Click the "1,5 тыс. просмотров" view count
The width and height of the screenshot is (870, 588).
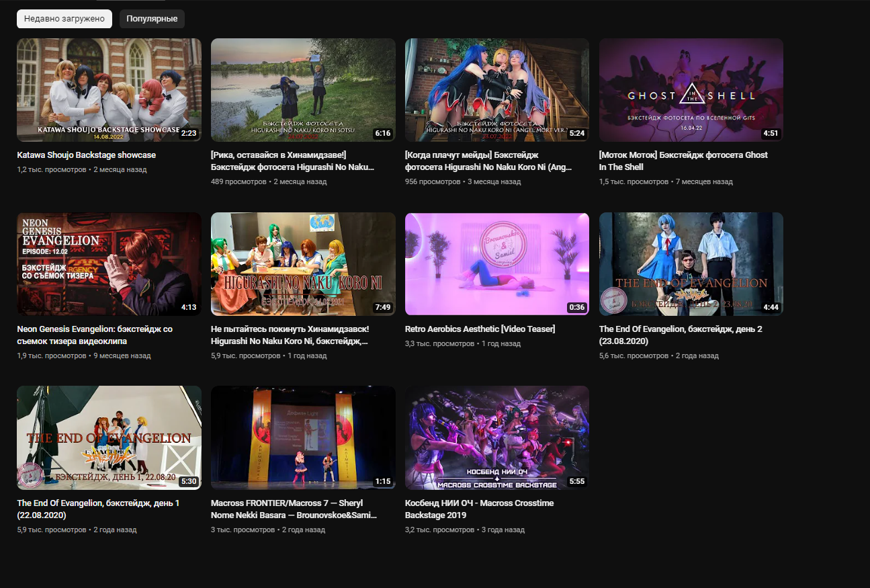pyautogui.click(x=634, y=181)
